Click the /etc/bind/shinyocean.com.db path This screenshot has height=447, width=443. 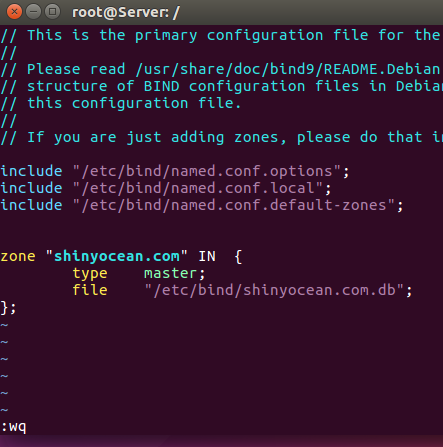[x=274, y=290]
